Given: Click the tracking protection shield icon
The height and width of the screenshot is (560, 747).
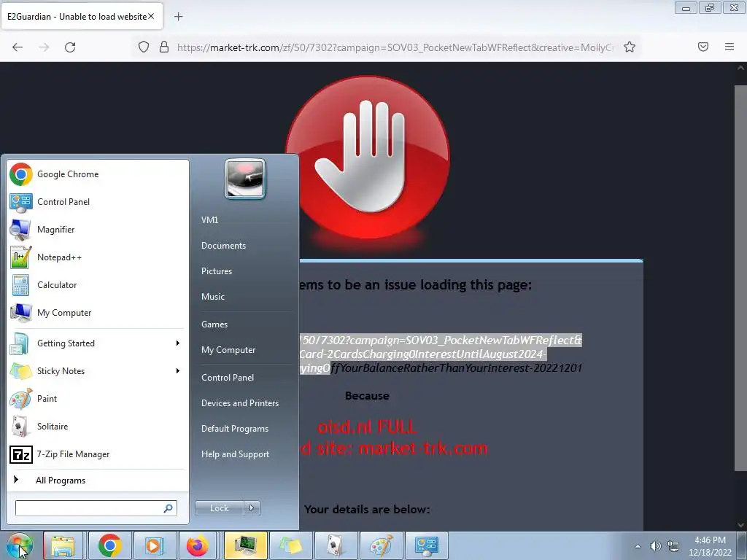Looking at the screenshot, I should (144, 47).
